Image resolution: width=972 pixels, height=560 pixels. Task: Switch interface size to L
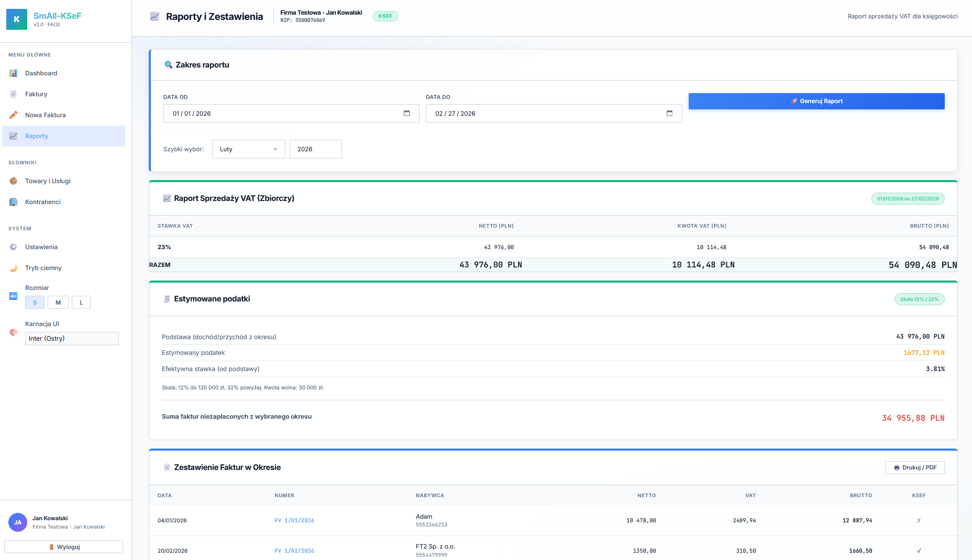81,303
